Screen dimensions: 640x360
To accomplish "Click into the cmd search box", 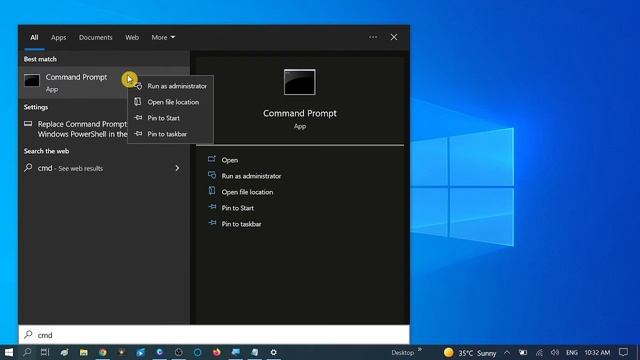I will click(214, 335).
